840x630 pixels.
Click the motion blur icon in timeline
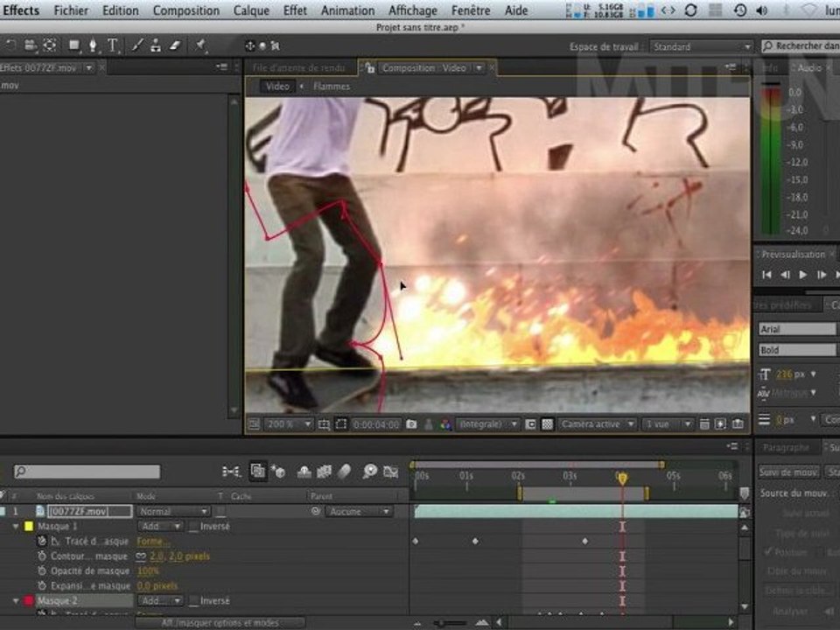(x=345, y=472)
